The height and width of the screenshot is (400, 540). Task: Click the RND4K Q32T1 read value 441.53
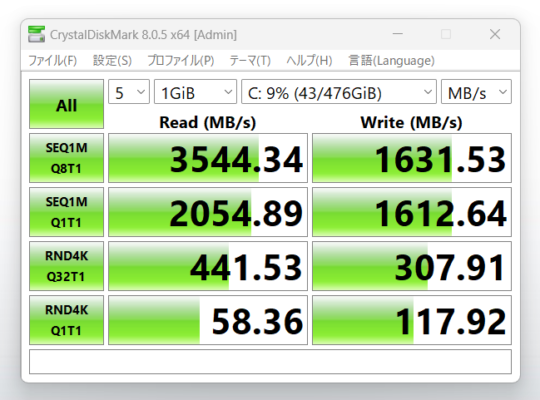pos(208,266)
